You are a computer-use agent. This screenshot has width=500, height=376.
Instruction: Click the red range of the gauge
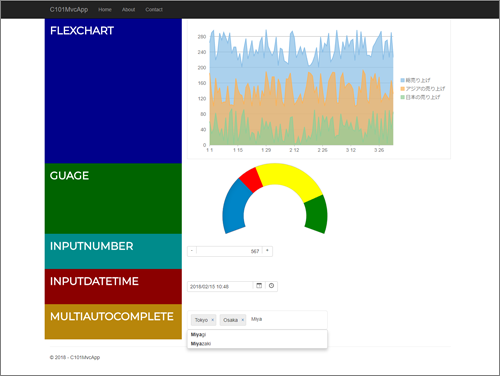click(x=252, y=180)
